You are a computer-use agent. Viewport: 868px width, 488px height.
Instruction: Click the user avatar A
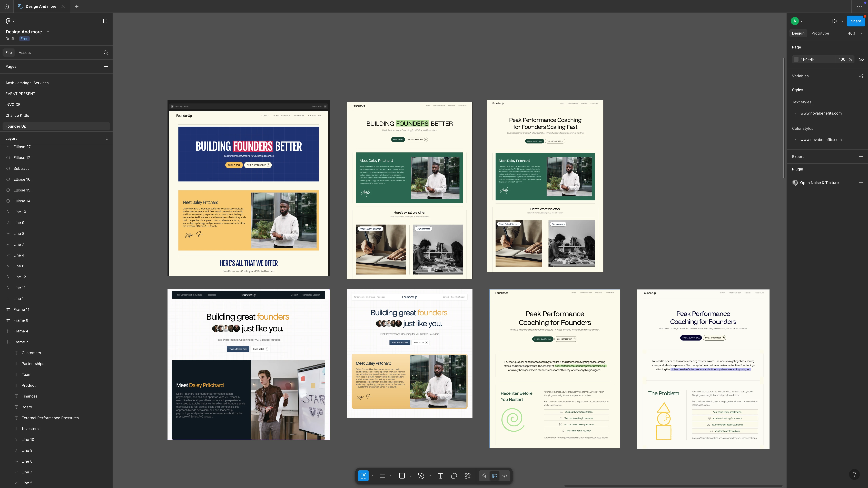click(795, 21)
